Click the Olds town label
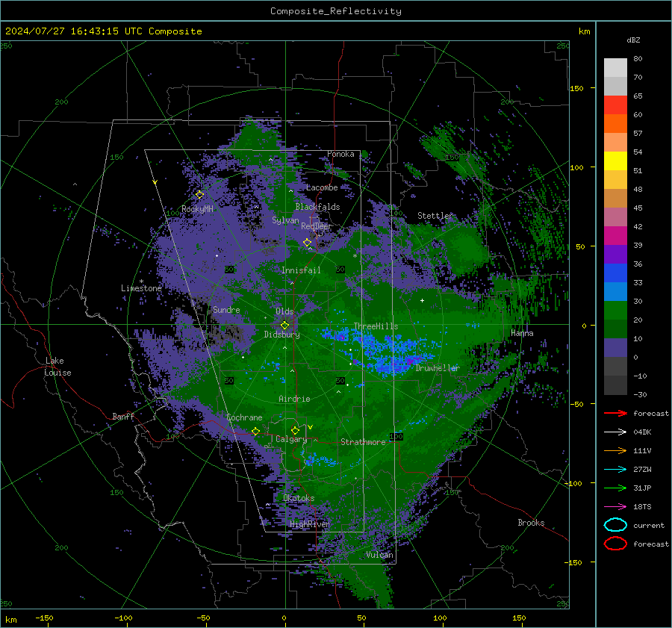The image size is (672, 628). click(284, 311)
